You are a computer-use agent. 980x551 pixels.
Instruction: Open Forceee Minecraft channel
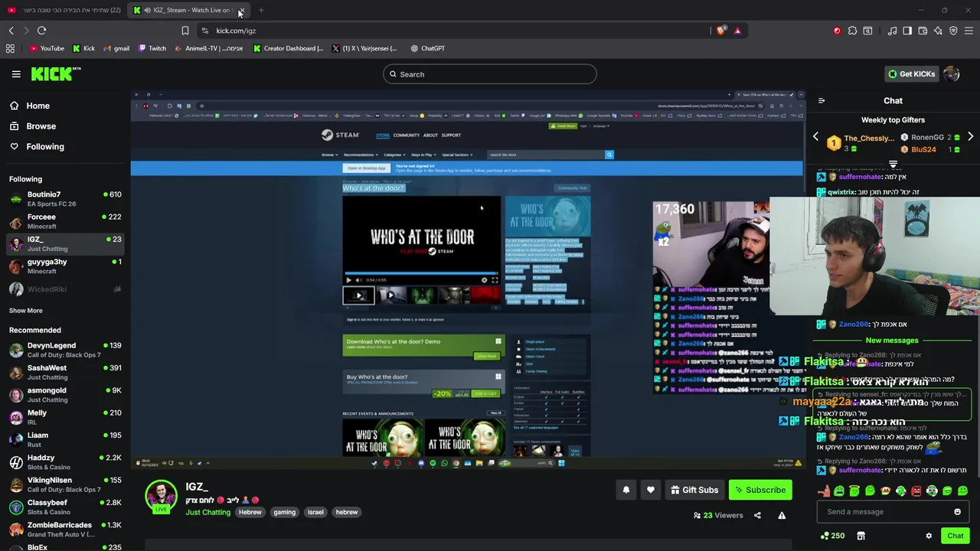[x=65, y=221]
